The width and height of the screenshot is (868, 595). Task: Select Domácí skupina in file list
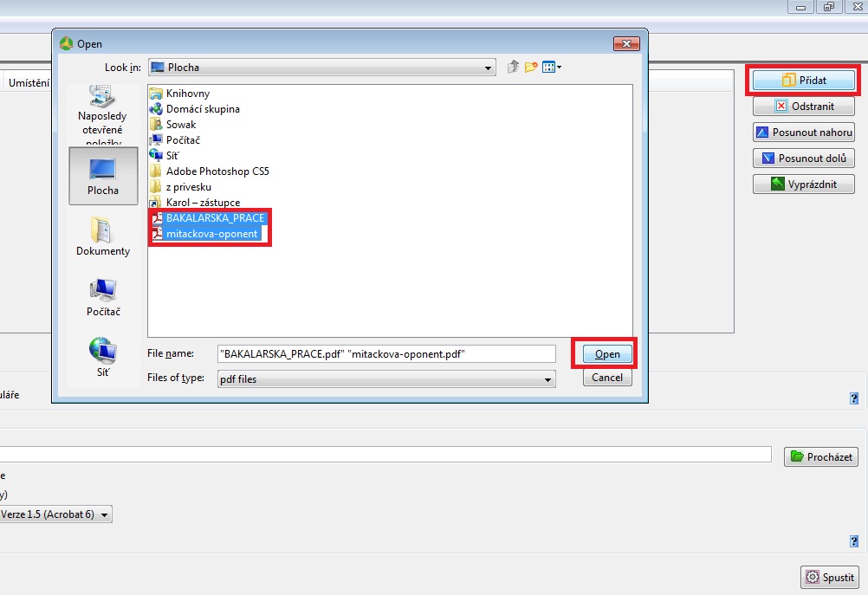[x=195, y=109]
